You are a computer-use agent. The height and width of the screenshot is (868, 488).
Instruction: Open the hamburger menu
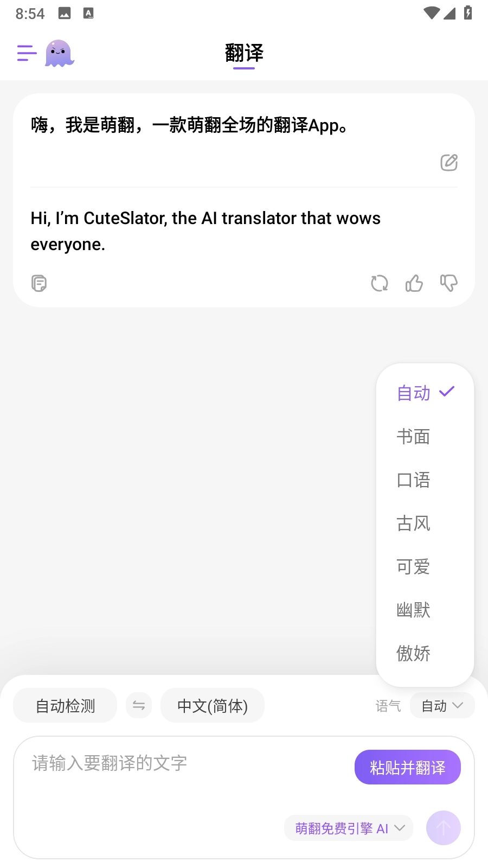click(27, 54)
